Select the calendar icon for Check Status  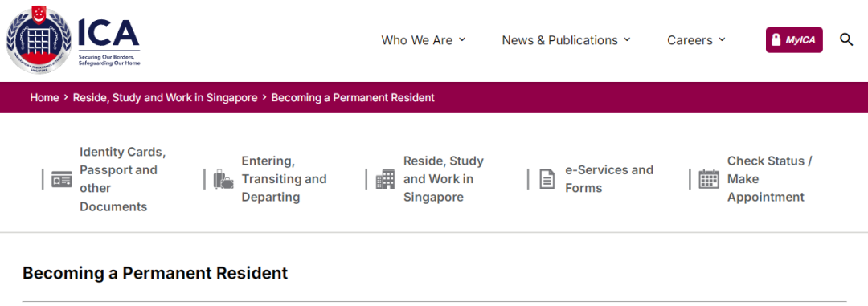point(709,179)
